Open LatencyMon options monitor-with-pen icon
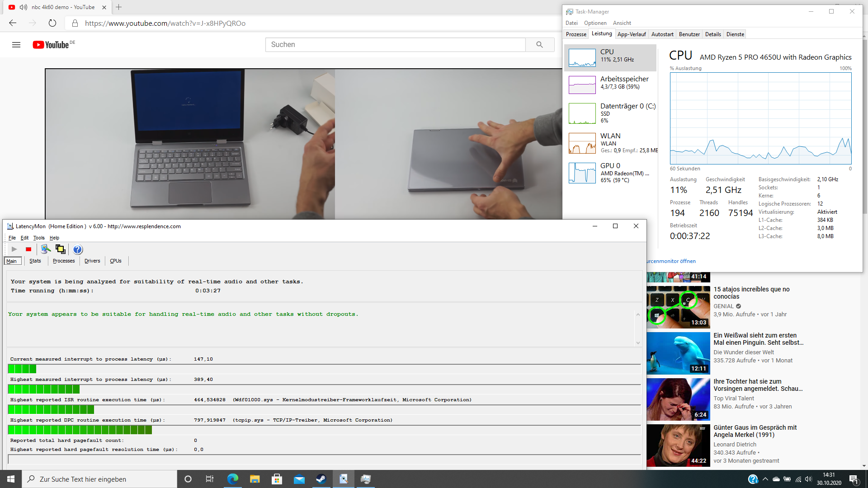868x488 pixels. 45,249
